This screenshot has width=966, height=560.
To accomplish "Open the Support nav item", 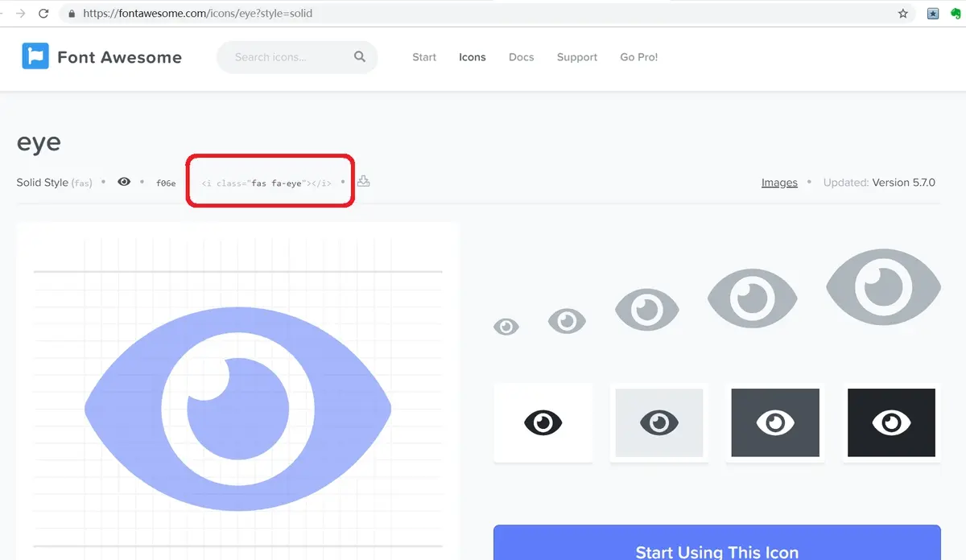I will coord(577,57).
